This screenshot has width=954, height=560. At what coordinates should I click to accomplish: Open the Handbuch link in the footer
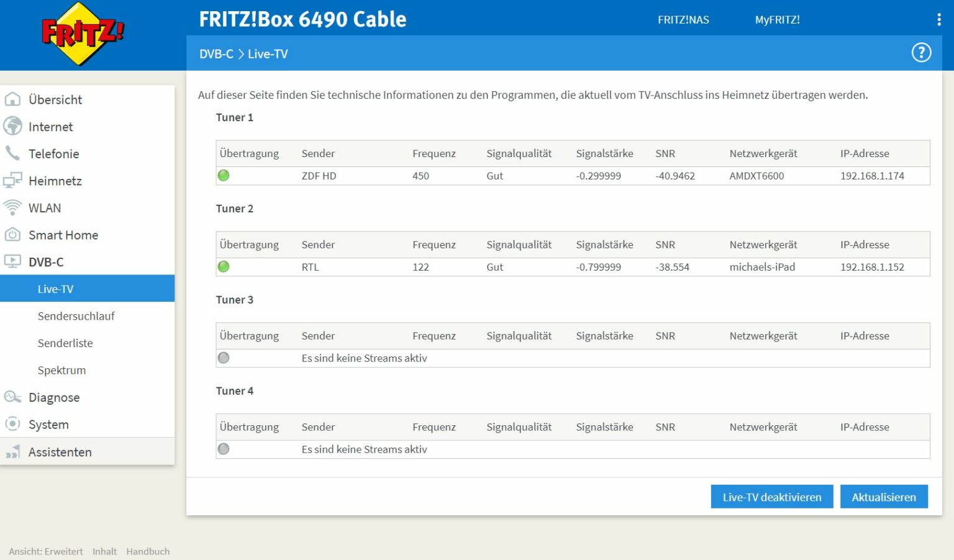click(148, 551)
